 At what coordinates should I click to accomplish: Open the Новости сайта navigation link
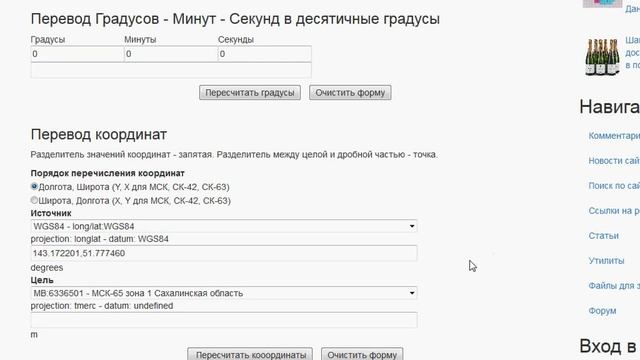point(614,161)
